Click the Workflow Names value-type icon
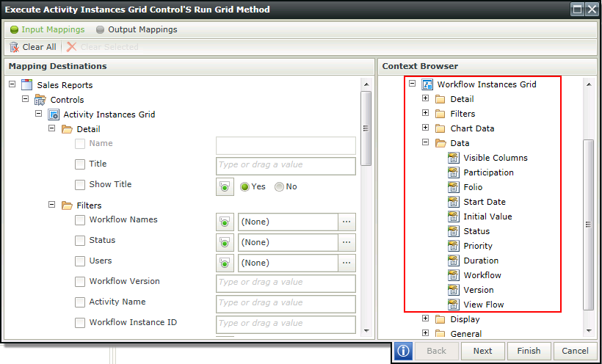602x364 pixels. (x=225, y=222)
